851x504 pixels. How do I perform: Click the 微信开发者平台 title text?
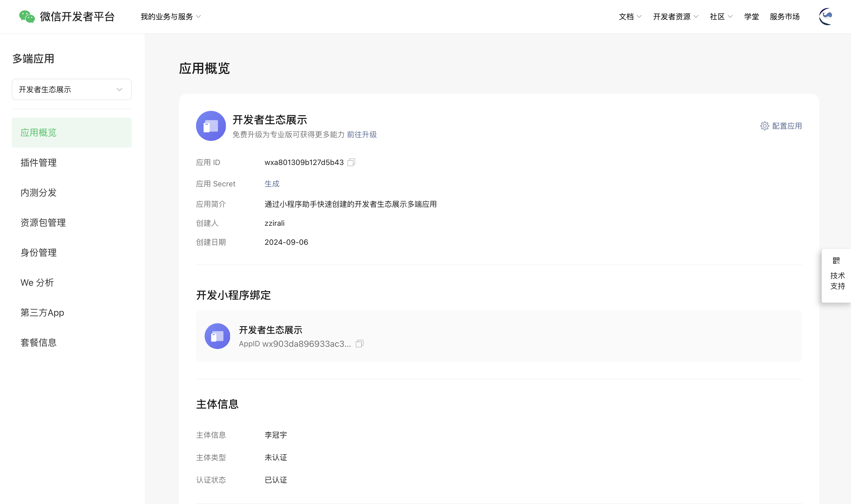77,17
